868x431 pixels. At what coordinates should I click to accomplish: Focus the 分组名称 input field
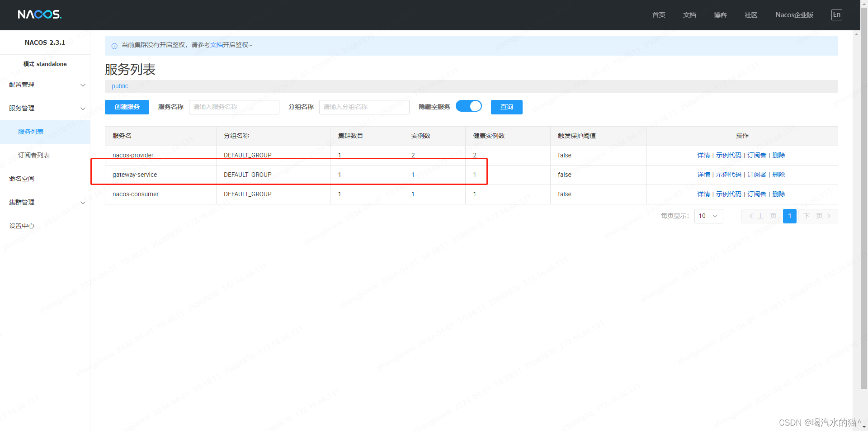click(x=364, y=107)
